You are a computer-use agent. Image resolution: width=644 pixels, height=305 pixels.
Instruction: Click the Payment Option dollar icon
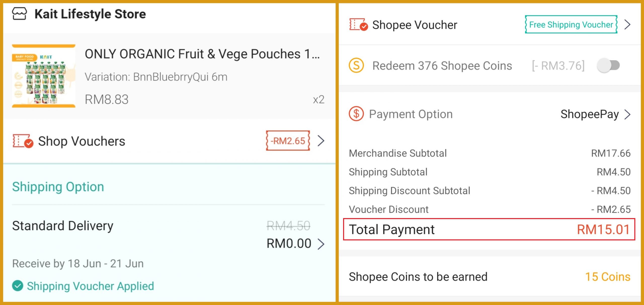356,114
